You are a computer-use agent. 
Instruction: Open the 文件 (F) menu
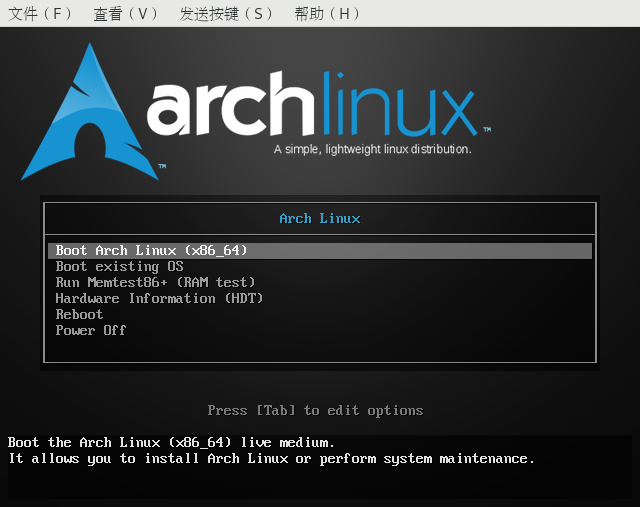pos(40,14)
